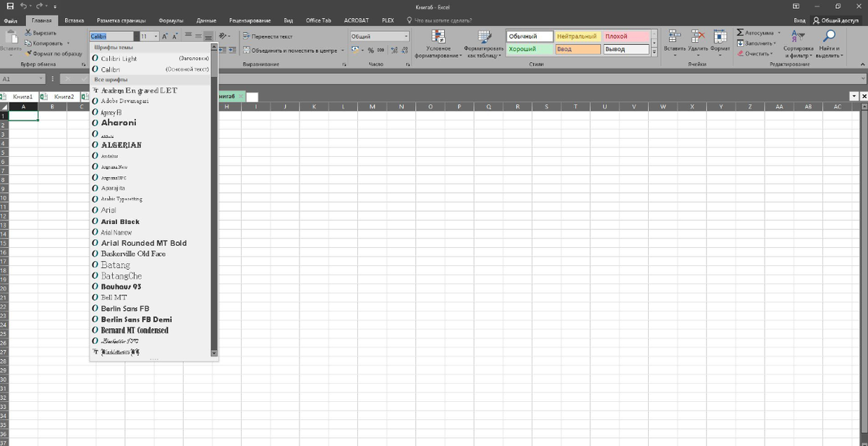Save the workbook using the quick-access Save icon
This screenshot has width=868, height=446.
click(9, 6)
